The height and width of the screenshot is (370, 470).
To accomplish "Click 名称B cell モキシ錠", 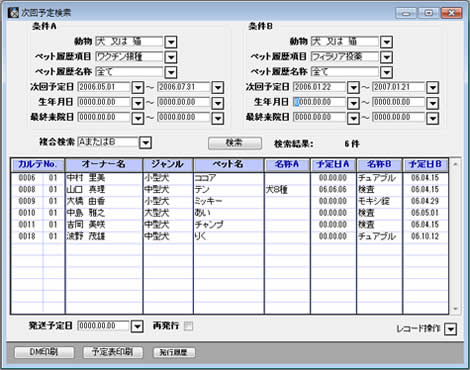I will point(374,201).
